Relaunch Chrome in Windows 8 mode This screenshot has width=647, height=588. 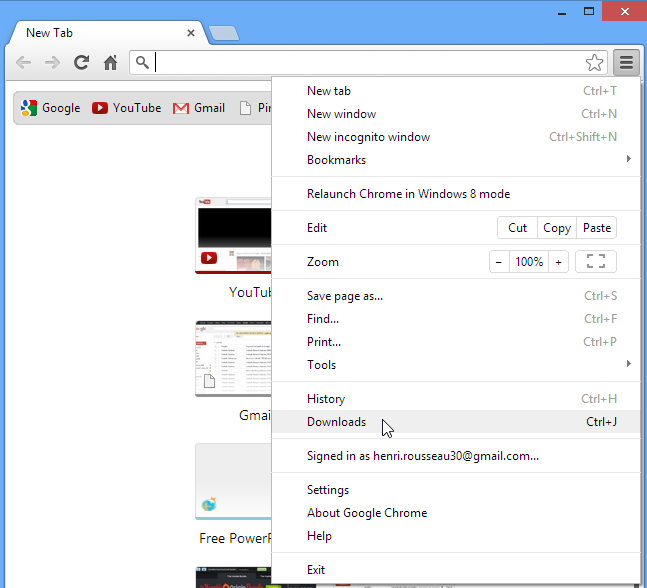coord(456,194)
